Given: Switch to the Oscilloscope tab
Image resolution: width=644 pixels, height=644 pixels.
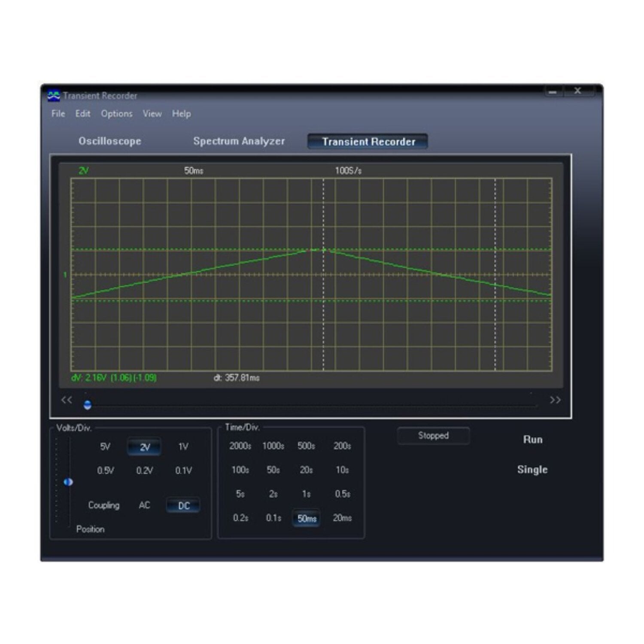Looking at the screenshot, I should 109,141.
